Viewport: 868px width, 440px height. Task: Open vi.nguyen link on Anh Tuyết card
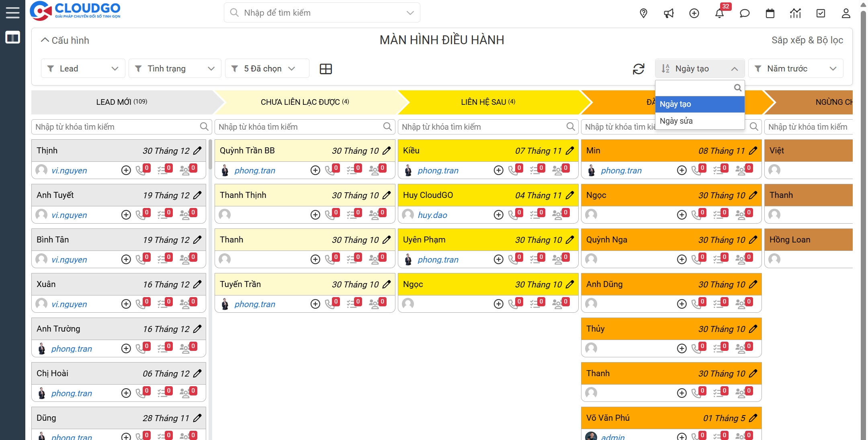click(x=69, y=215)
